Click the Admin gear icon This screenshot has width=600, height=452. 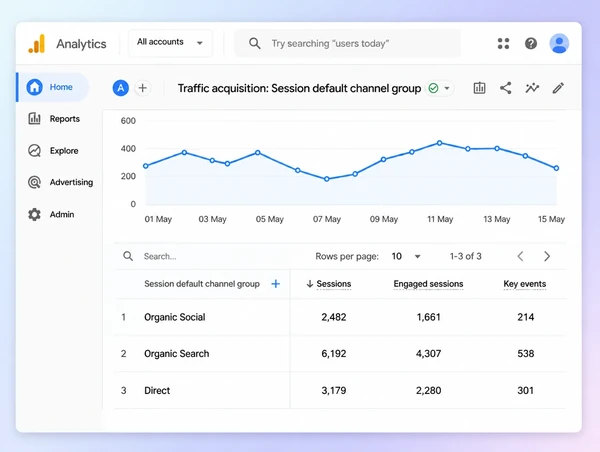click(34, 214)
